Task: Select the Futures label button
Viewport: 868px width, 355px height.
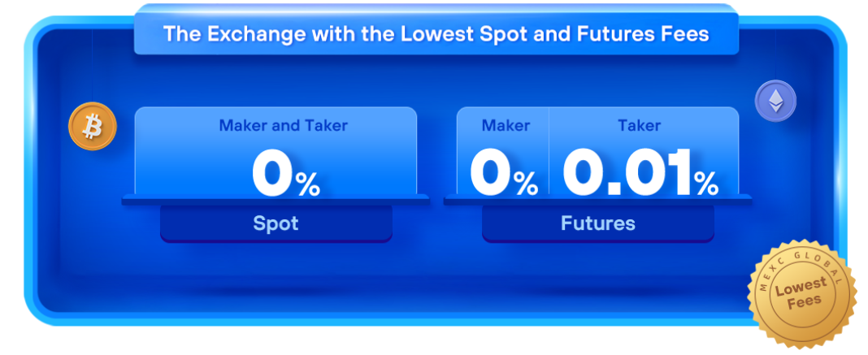Action: pos(598,223)
